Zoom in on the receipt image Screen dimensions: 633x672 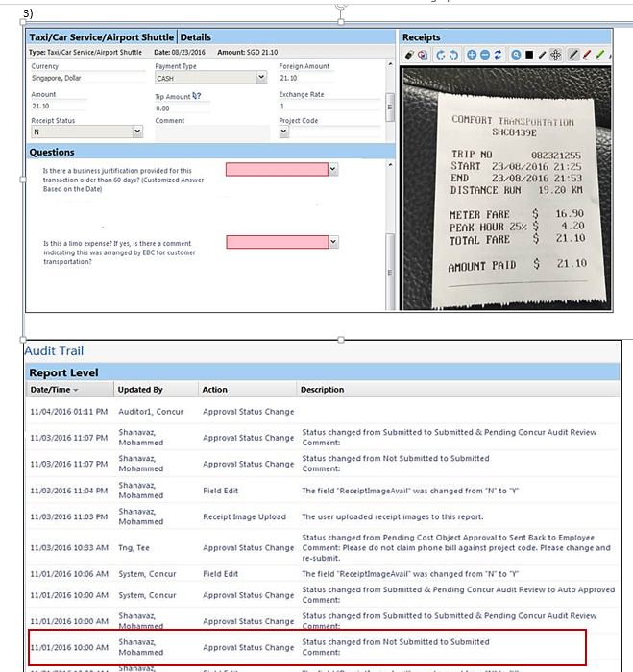pyautogui.click(x=472, y=56)
